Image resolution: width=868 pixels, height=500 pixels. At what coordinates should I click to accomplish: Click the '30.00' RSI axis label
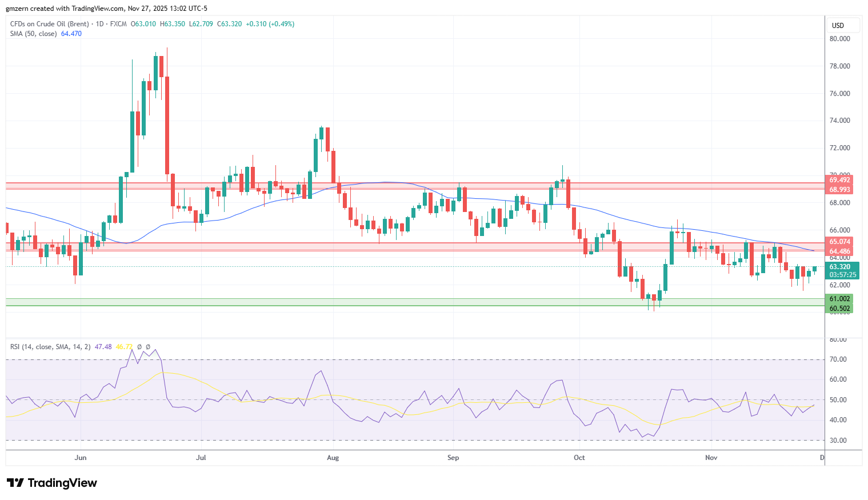(x=838, y=441)
